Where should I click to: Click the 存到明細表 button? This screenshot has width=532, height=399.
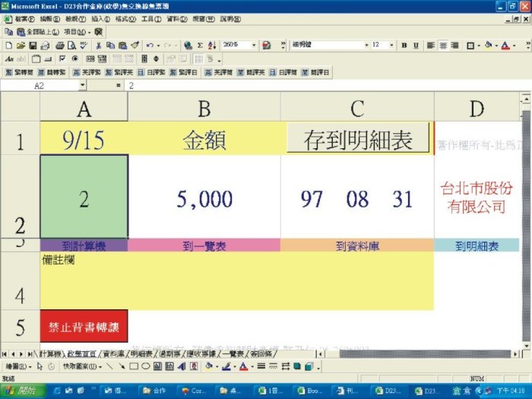coord(357,139)
